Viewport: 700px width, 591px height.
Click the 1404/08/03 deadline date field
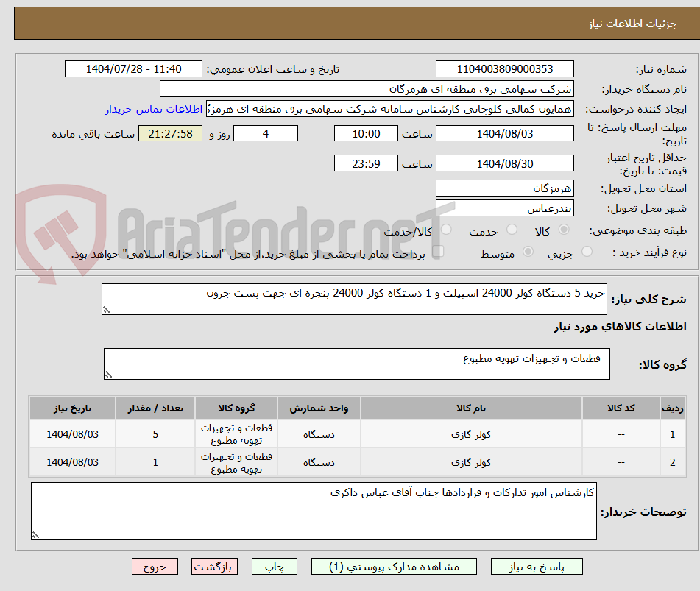click(x=503, y=133)
